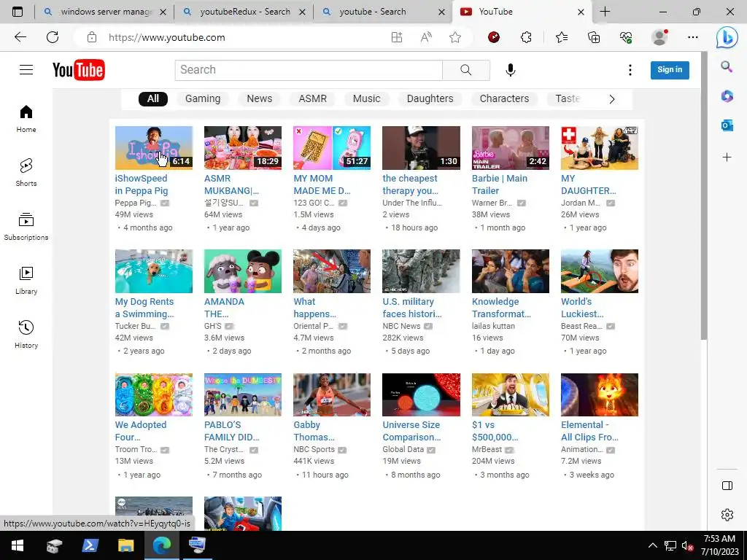Open a new browser tab
Image resolution: width=747 pixels, height=560 pixels.
pyautogui.click(x=605, y=12)
